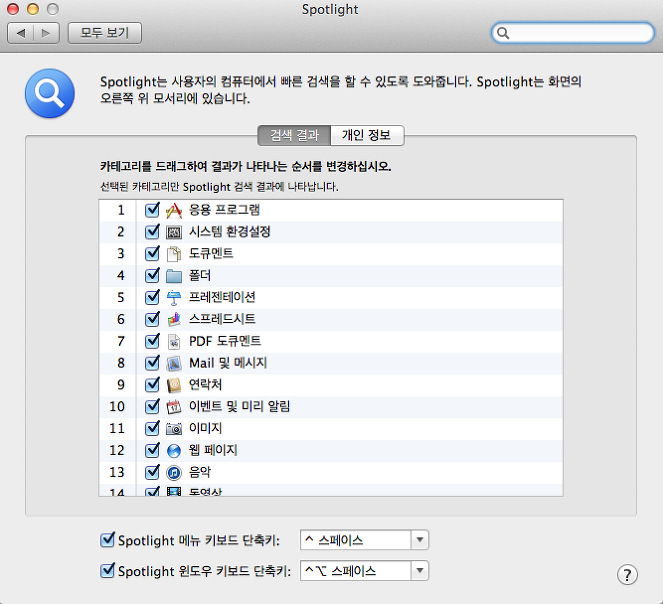This screenshot has height=604, width=663.
Task: Click the 연락처 address book icon
Action: (174, 385)
